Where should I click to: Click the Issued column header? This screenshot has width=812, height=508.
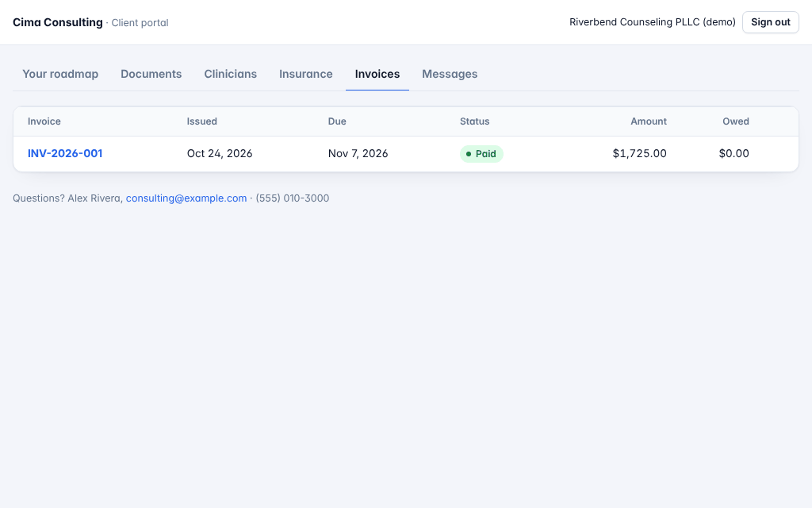(x=202, y=121)
